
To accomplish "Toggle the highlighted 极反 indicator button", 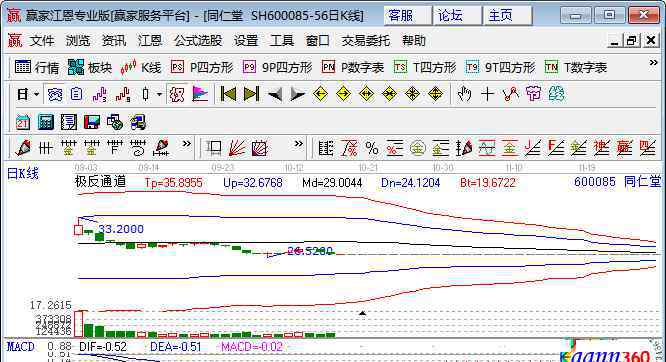I will 177,94.
